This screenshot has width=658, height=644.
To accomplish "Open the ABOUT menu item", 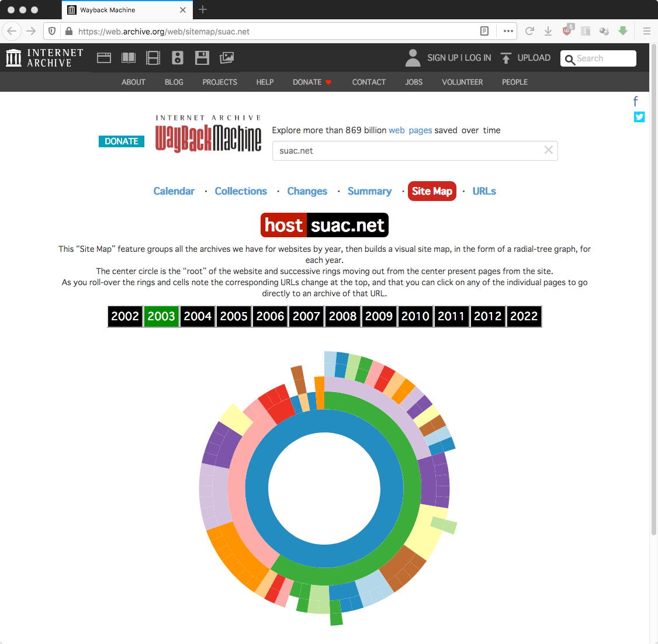I will click(133, 82).
